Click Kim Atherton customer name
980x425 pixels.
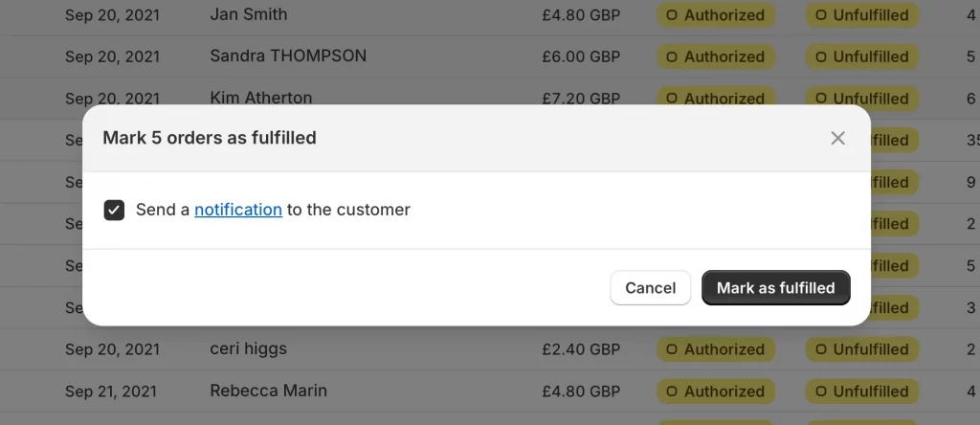pyautogui.click(x=260, y=98)
